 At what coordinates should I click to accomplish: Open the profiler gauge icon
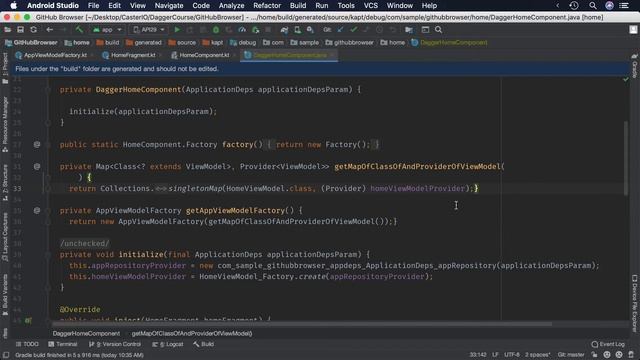click(x=242, y=30)
